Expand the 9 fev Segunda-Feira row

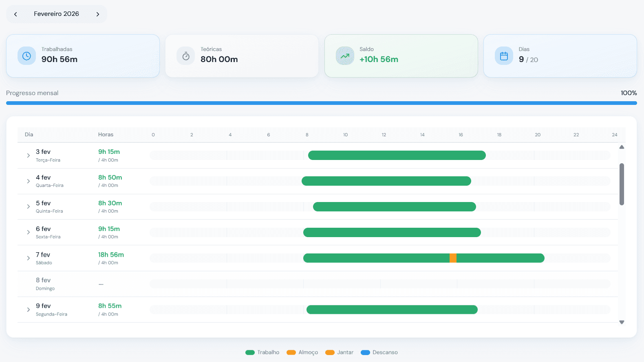28,310
